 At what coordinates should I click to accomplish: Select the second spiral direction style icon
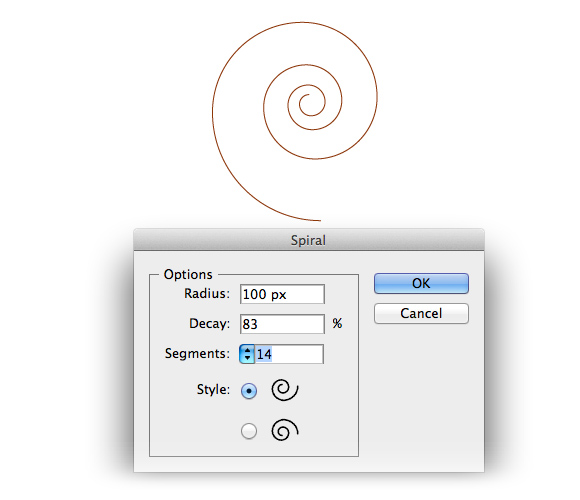coord(285,430)
